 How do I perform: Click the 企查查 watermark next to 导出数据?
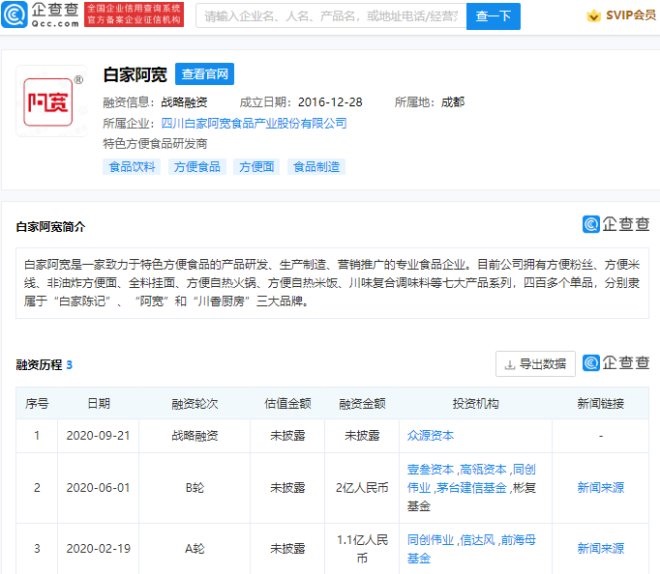[x=616, y=363]
